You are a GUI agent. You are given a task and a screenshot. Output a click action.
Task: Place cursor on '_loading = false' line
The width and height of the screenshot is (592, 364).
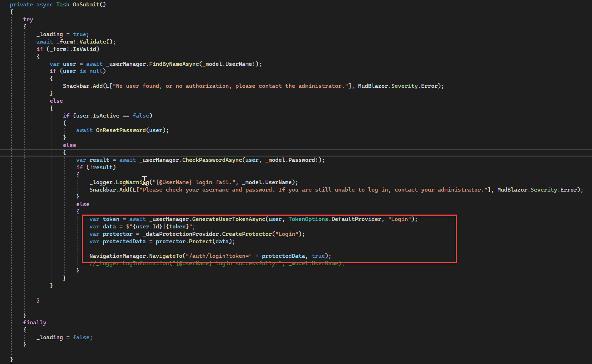click(64, 337)
